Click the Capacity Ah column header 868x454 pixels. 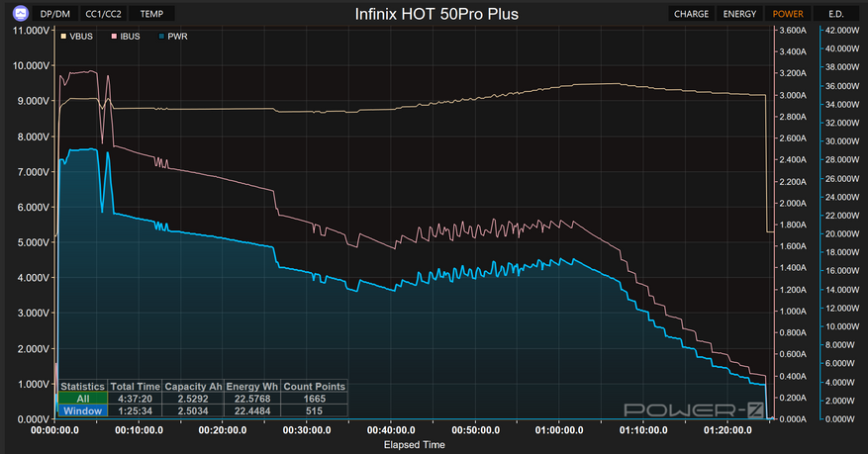pos(193,387)
